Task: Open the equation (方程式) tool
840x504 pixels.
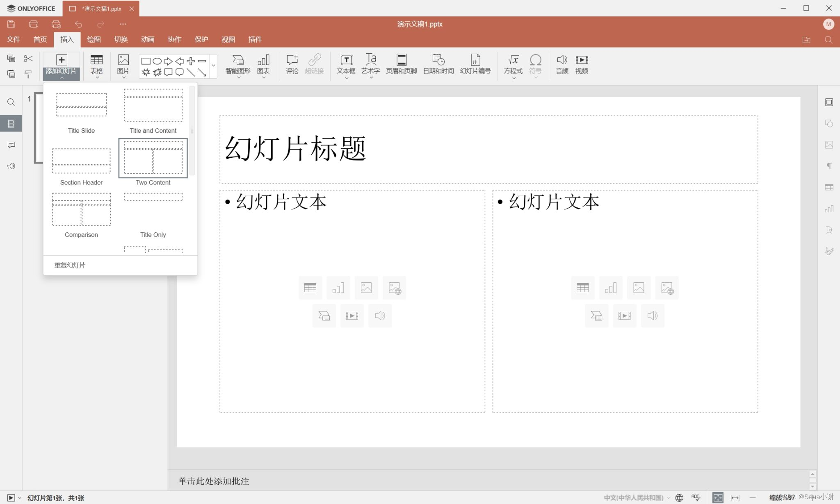Action: pyautogui.click(x=513, y=64)
